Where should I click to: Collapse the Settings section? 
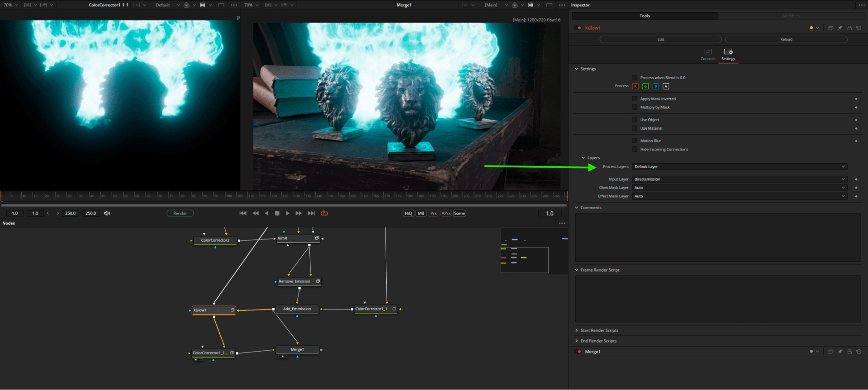[577, 69]
